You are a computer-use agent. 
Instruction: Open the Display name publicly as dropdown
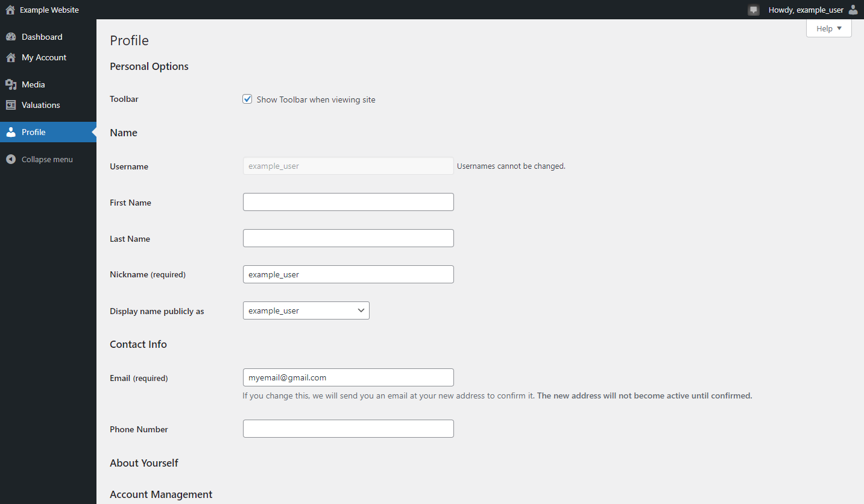coord(306,310)
